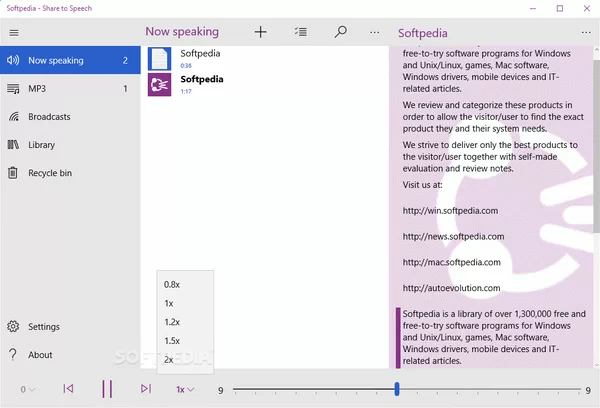Open the MP3 section
600x408 pixels.
[x=70, y=88]
